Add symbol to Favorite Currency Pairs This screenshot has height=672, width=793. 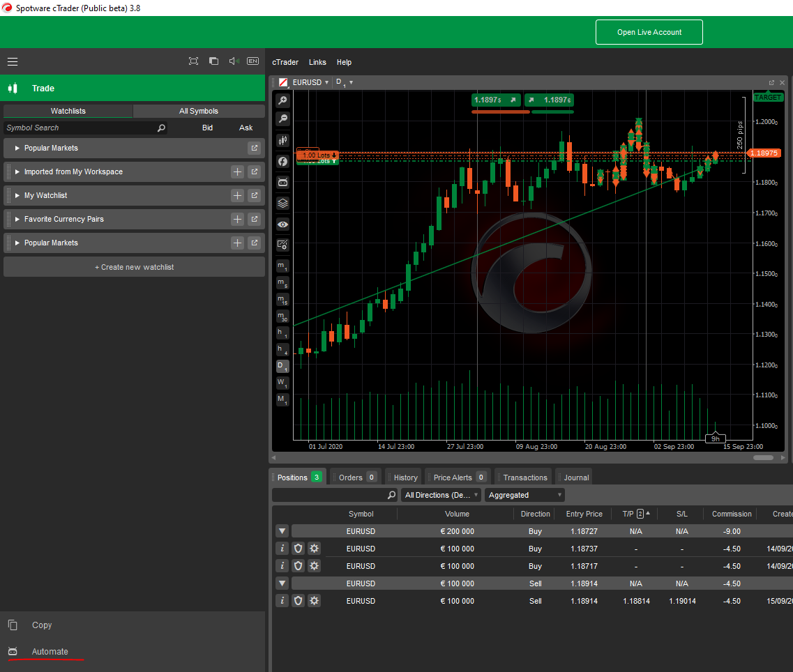pos(237,220)
